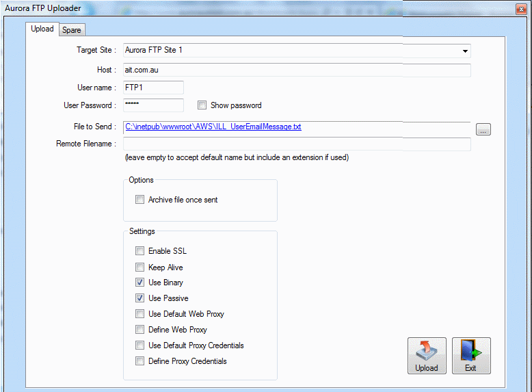532x392 pixels.
Task: Click the Exit door icon button
Action: 471,356
